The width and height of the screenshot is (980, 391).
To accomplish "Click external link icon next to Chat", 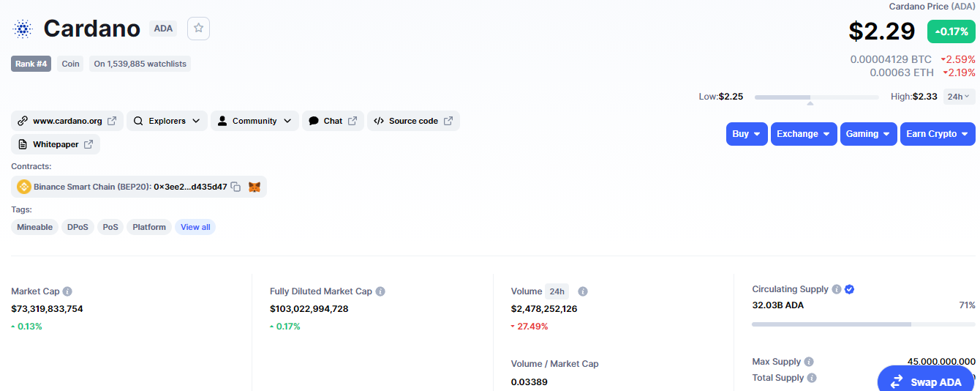I will tap(353, 121).
